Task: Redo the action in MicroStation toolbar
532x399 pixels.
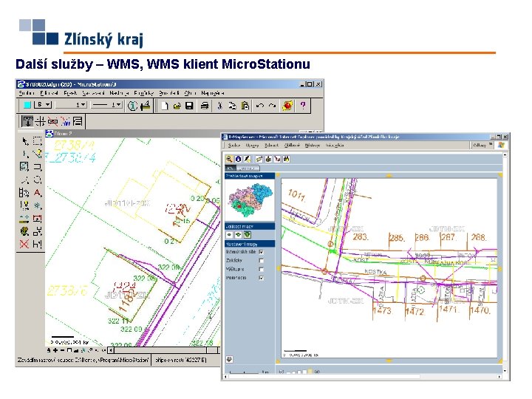Action: click(x=272, y=106)
